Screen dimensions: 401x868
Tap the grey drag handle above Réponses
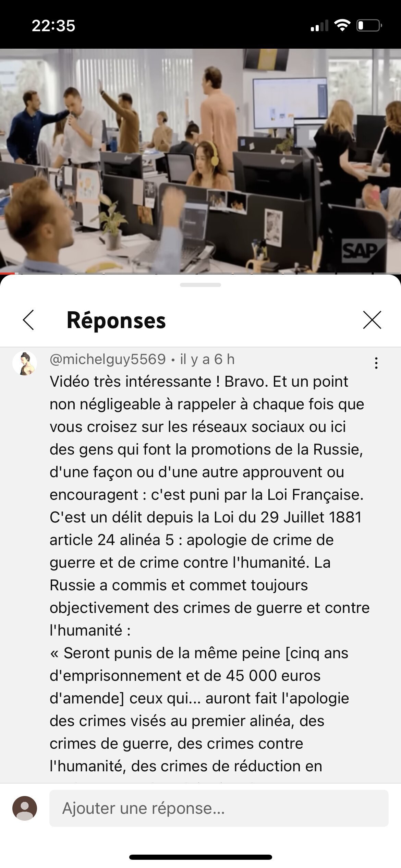click(200, 285)
